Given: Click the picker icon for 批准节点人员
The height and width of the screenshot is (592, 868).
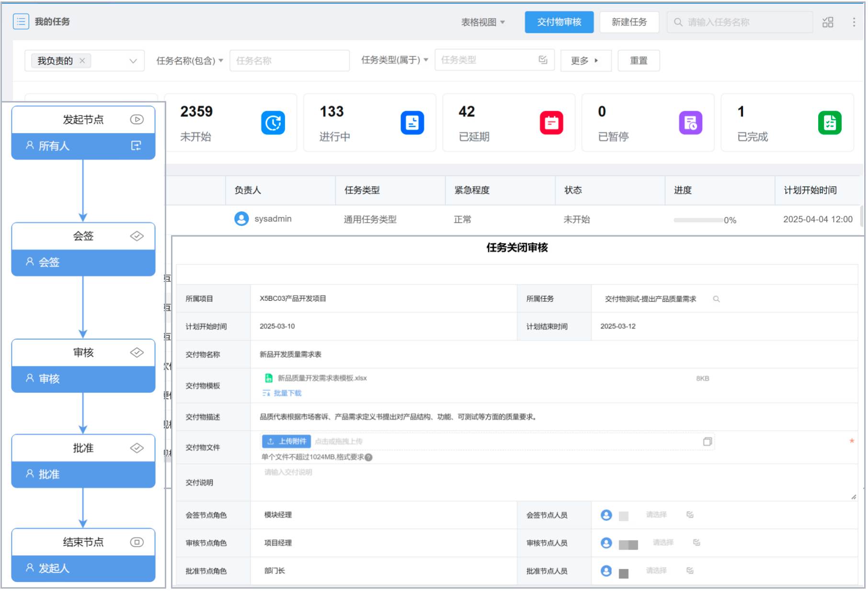Looking at the screenshot, I should 690,570.
